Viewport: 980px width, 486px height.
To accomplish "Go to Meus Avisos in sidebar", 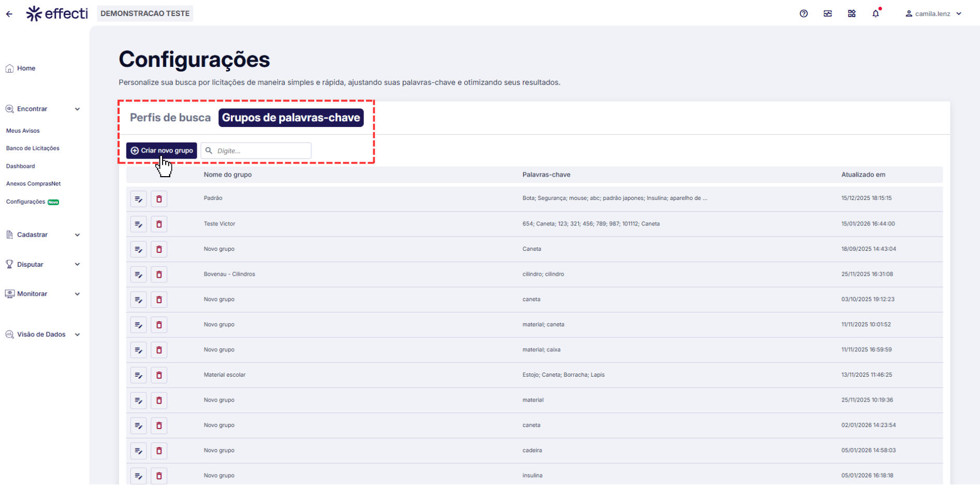I will coord(23,131).
